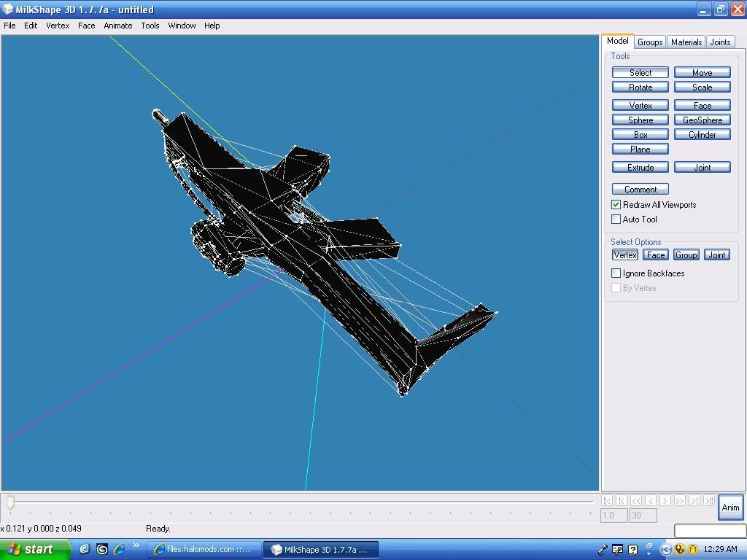Click the MilkShape 3D taskbar button
The image size is (747, 560).
[x=321, y=550]
